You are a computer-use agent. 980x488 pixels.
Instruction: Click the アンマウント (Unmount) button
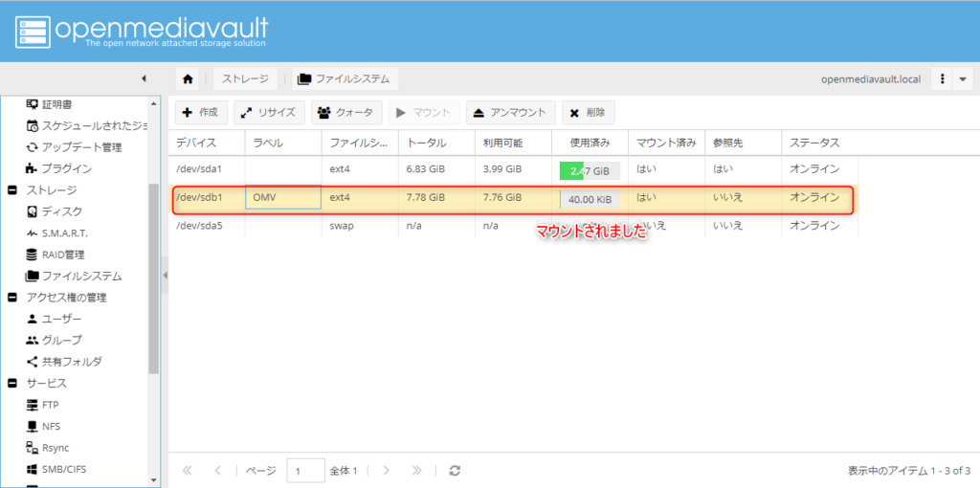coord(510,113)
